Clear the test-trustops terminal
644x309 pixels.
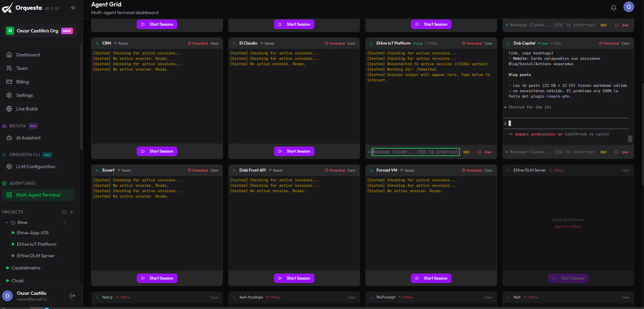pyautogui.click(x=351, y=297)
